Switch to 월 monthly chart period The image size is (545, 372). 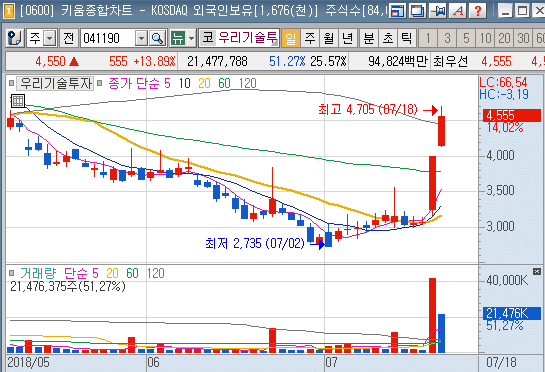329,38
